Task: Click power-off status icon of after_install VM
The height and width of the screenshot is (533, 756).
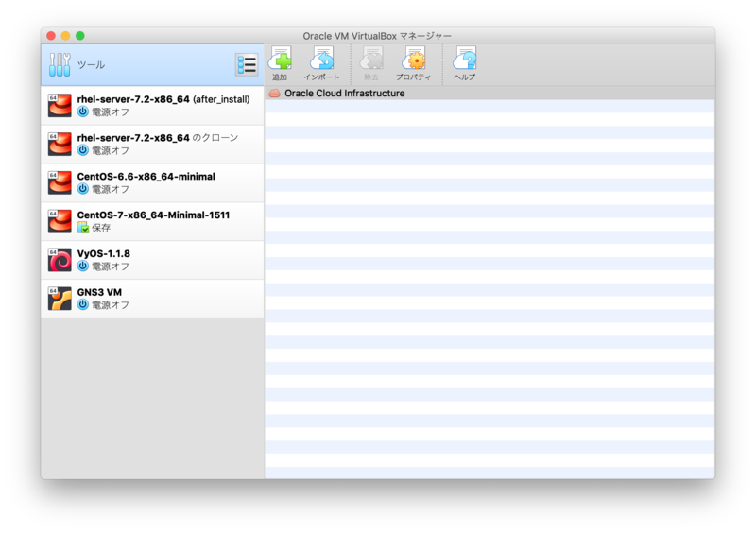Action: 83,112
